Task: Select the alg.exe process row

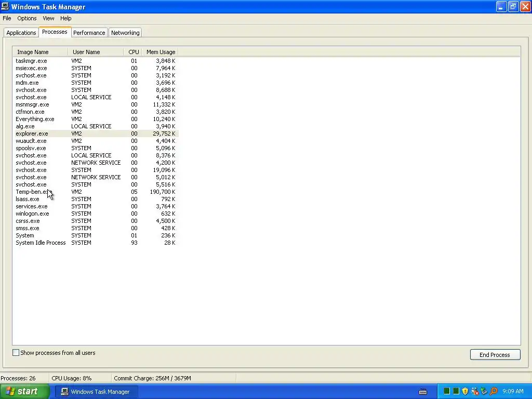Action: click(96, 126)
